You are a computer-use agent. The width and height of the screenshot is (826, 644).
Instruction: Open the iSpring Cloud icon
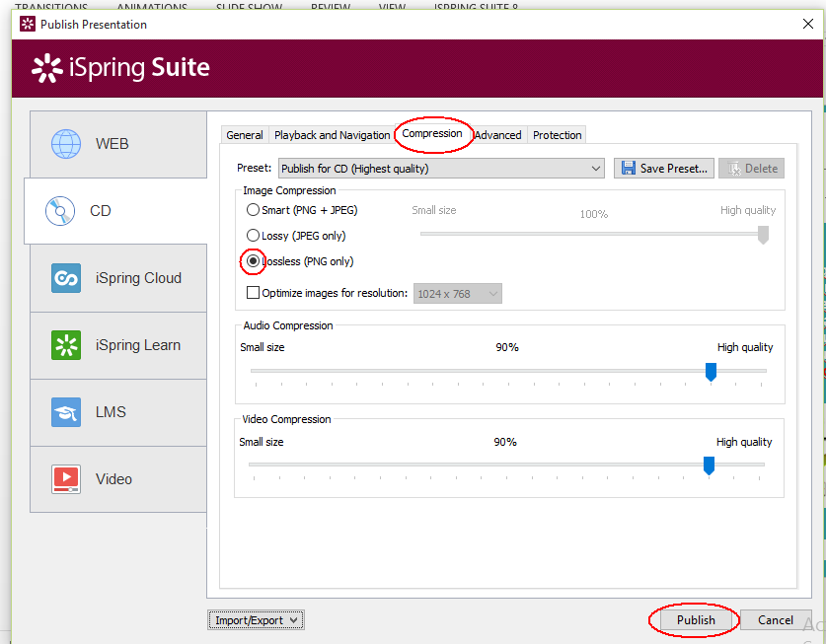point(66,278)
